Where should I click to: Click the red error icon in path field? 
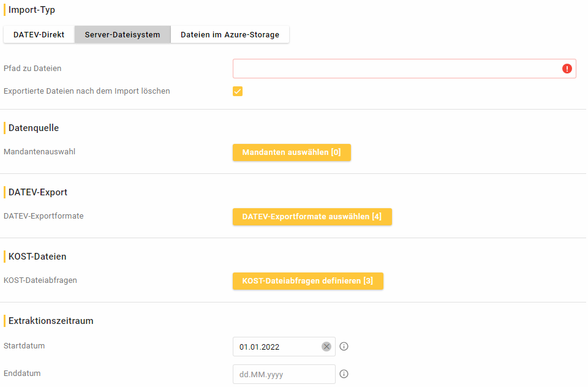coord(567,69)
